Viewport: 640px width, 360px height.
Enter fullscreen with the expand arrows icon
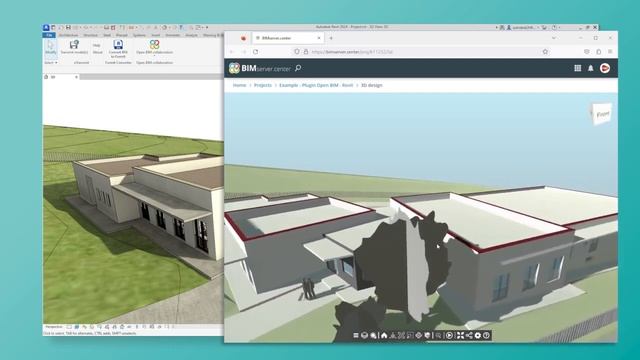coord(460,335)
